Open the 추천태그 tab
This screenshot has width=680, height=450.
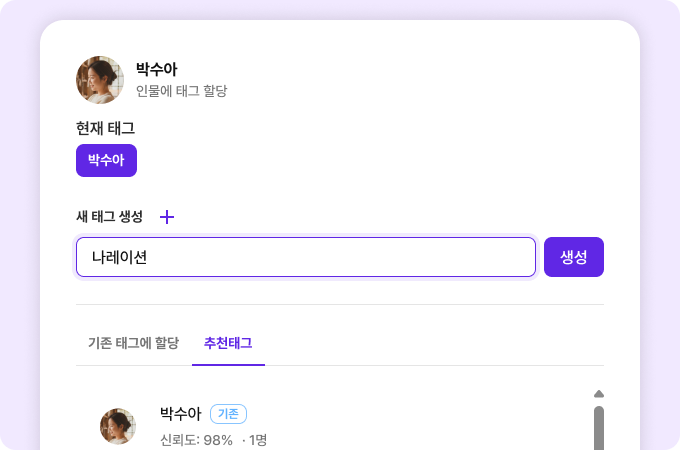click(x=228, y=343)
